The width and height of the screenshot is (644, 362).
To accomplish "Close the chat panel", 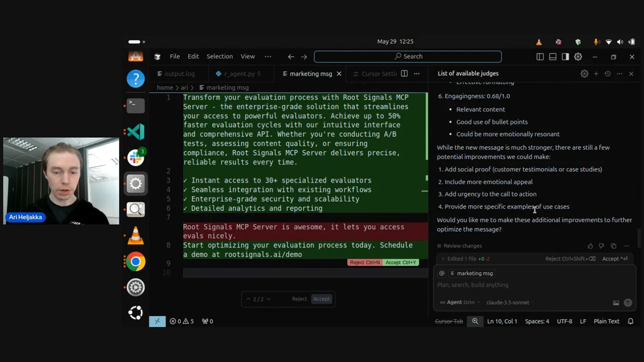I will [631, 74].
